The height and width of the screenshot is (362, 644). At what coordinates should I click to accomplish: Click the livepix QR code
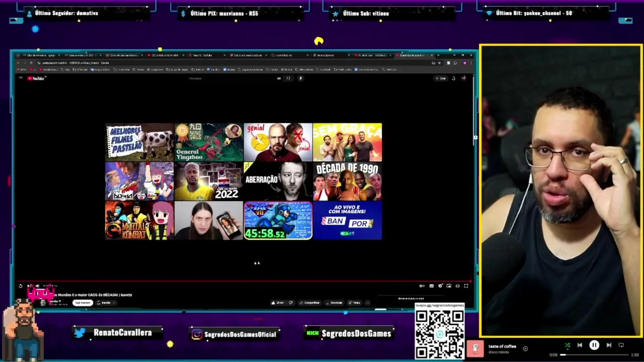coord(440,334)
